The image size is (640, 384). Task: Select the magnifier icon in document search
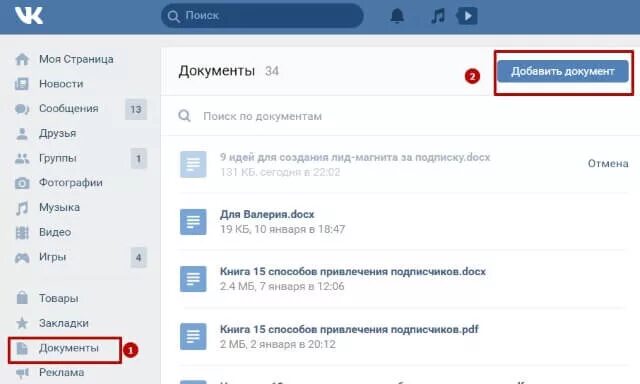click(184, 116)
